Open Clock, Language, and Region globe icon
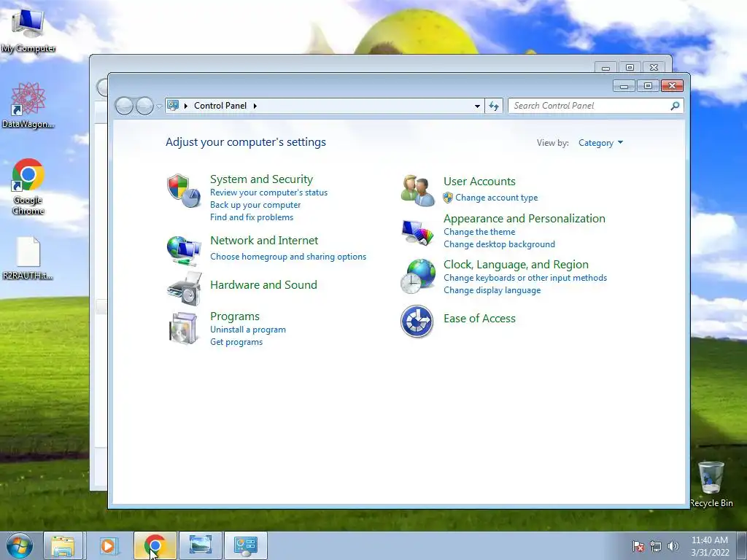The image size is (747, 560). [417, 276]
